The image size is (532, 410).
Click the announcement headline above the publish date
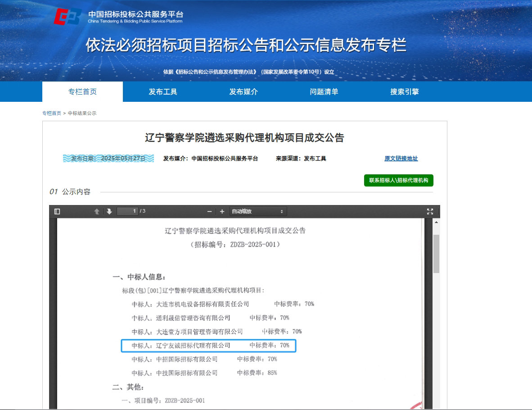tap(245, 137)
